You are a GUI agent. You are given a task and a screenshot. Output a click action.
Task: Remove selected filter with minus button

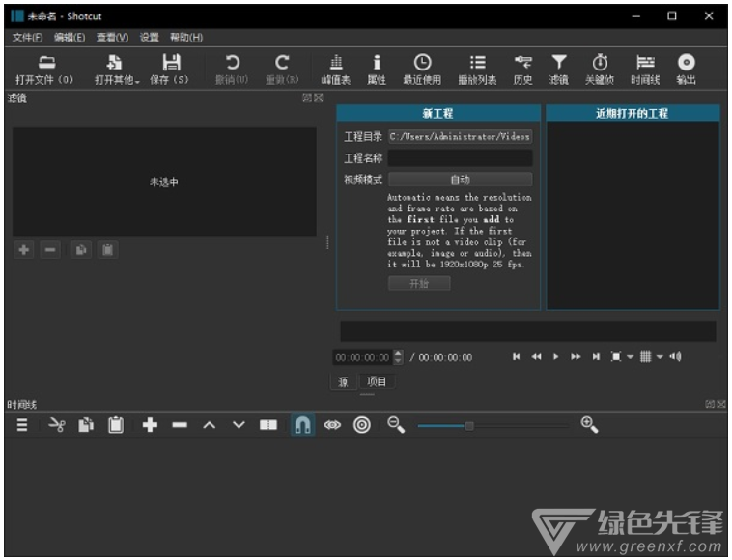point(50,250)
